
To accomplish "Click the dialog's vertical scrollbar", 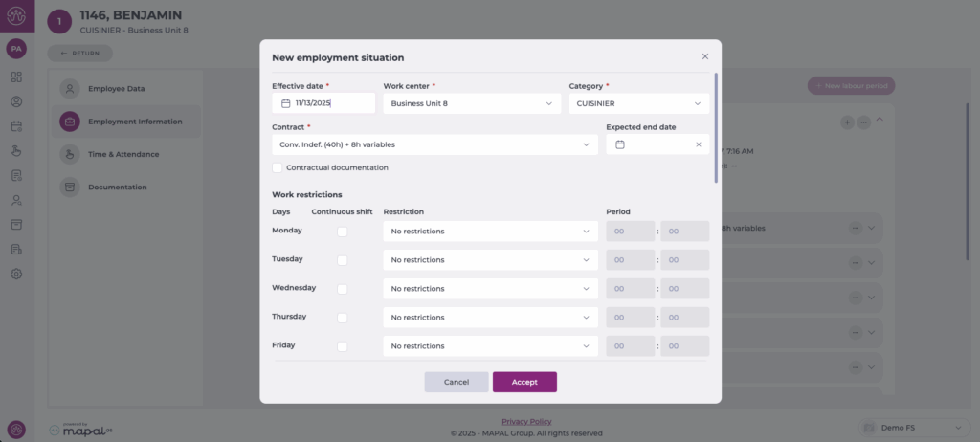I will pyautogui.click(x=716, y=124).
